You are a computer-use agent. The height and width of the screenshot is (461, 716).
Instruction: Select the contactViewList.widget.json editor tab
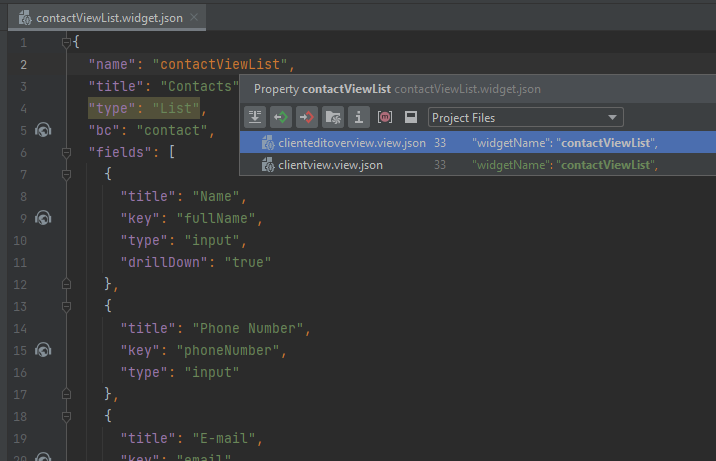point(107,18)
